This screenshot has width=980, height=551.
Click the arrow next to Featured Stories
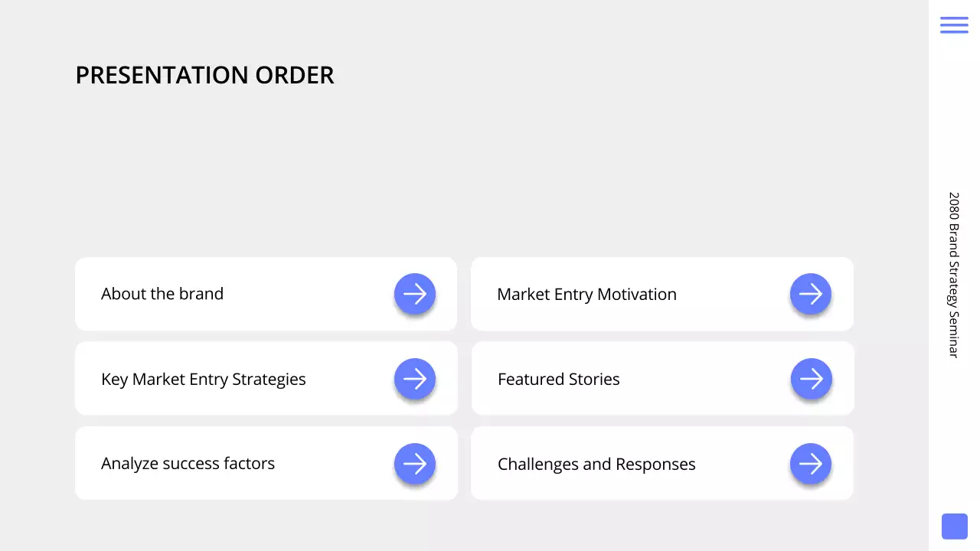811,379
